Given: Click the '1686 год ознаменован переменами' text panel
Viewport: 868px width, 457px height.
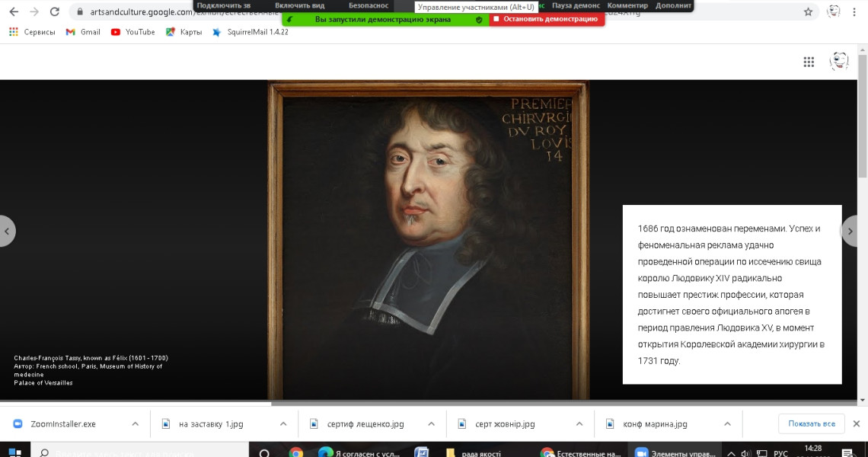Looking at the screenshot, I should coord(732,294).
